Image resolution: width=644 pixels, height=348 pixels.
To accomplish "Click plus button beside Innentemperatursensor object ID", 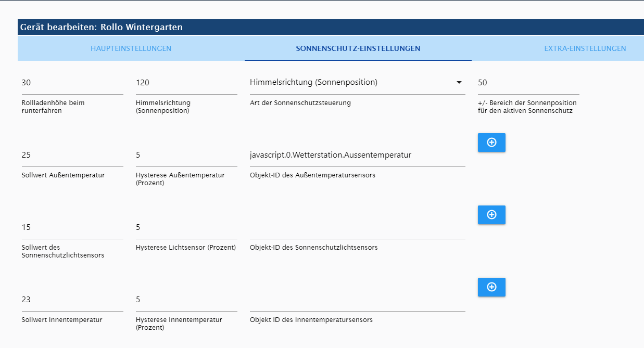I will [491, 287].
